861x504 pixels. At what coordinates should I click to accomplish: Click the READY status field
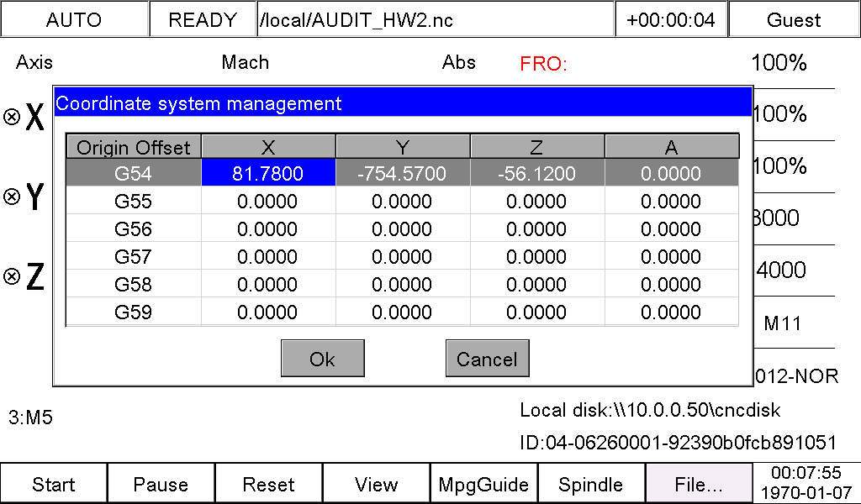pos(203,20)
